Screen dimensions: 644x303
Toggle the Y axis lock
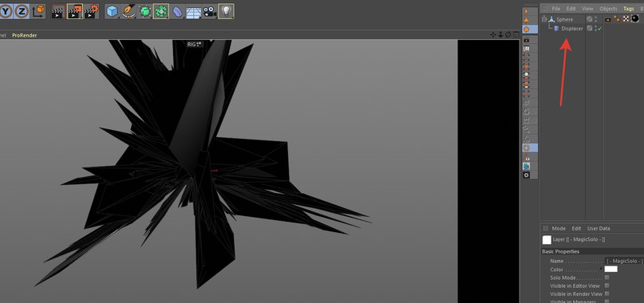click(6, 11)
